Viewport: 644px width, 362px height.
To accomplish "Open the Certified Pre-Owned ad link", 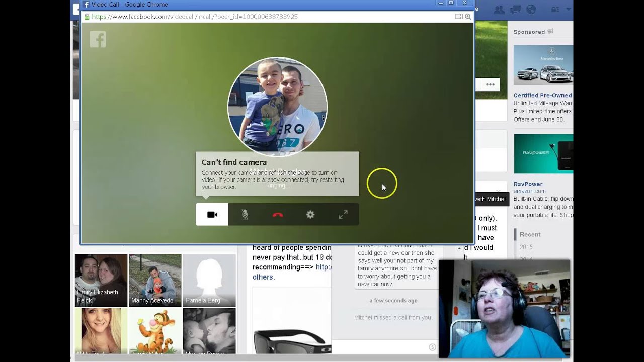I will tap(543, 95).
